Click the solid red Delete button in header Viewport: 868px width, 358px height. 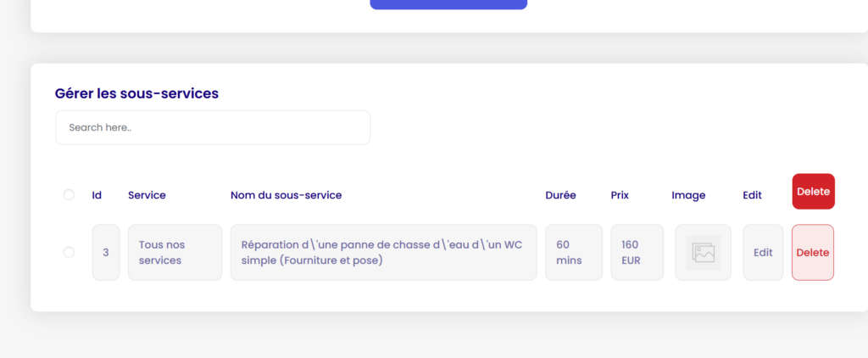coord(813,191)
